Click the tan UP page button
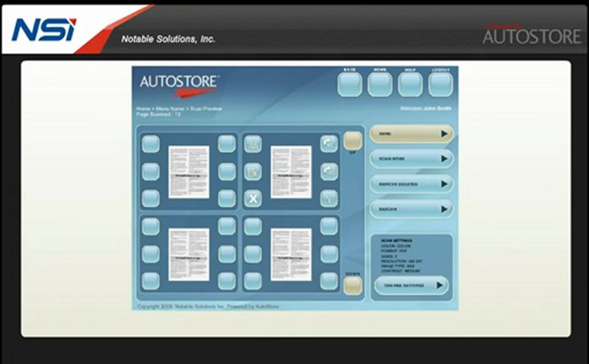The width and height of the screenshot is (589, 364). (353, 141)
